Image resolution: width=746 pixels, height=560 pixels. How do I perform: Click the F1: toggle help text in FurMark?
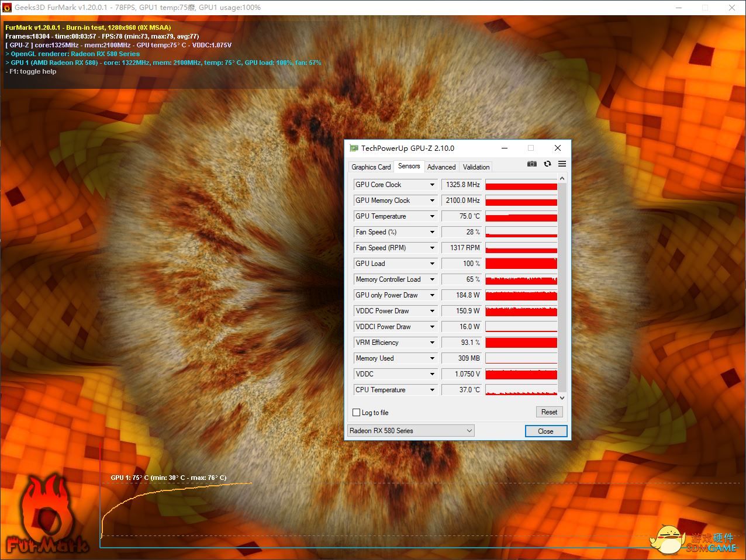(x=31, y=71)
